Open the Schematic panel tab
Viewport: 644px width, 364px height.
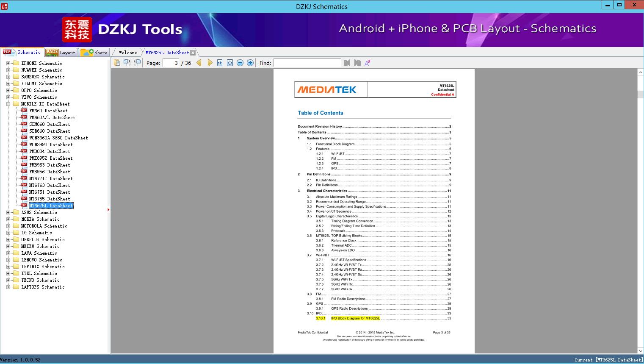(22, 52)
